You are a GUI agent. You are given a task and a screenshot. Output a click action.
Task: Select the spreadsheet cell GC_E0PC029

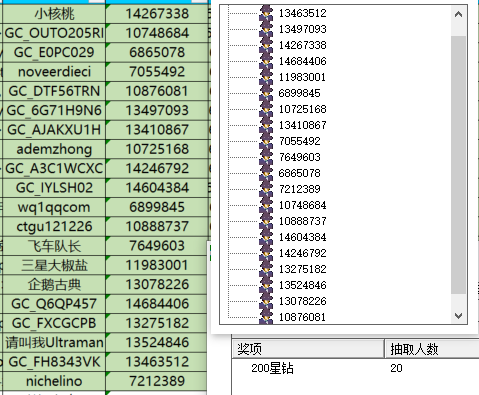[54, 52]
